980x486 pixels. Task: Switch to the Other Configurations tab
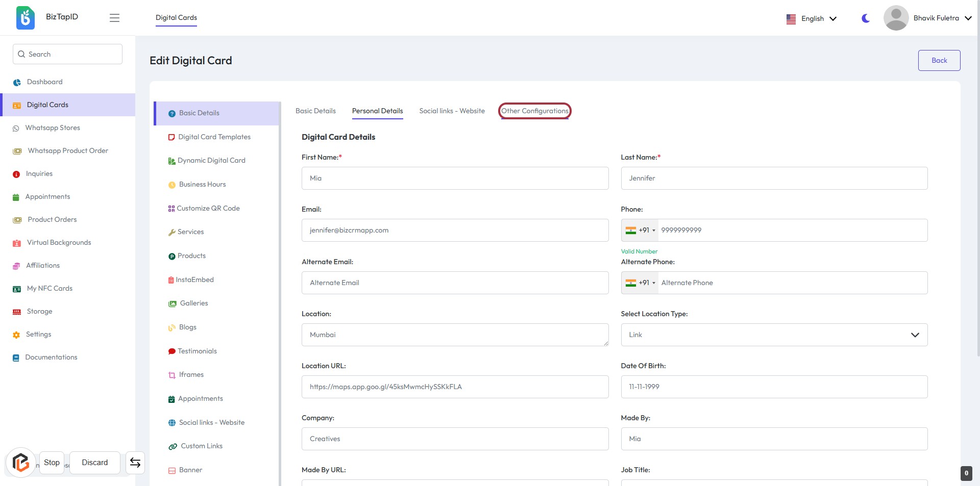tap(534, 111)
